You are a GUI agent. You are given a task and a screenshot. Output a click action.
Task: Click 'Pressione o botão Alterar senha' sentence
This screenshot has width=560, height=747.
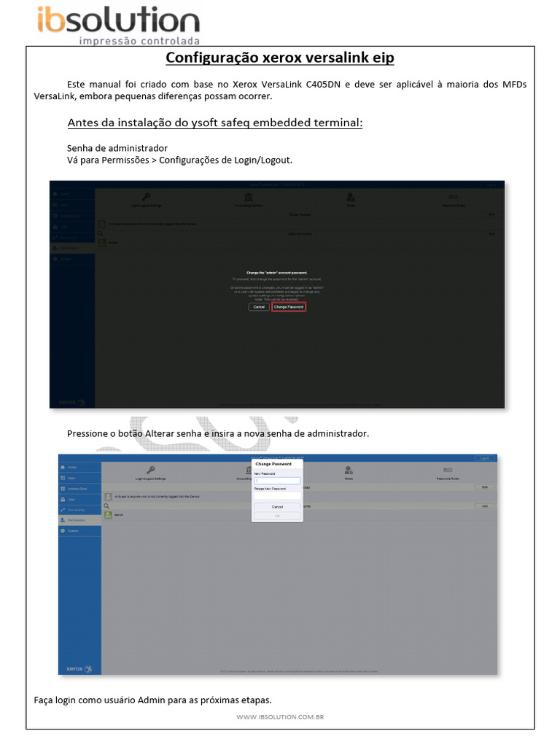click(x=218, y=433)
